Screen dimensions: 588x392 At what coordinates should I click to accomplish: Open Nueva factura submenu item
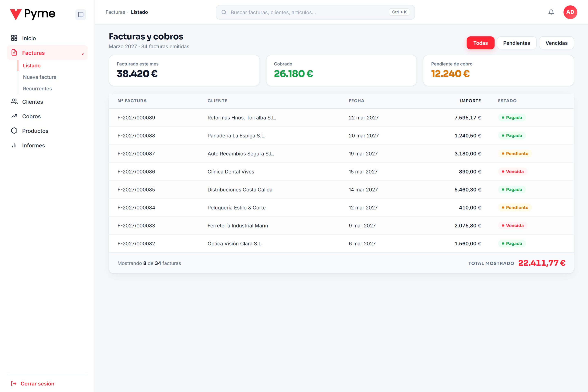pyautogui.click(x=39, y=77)
